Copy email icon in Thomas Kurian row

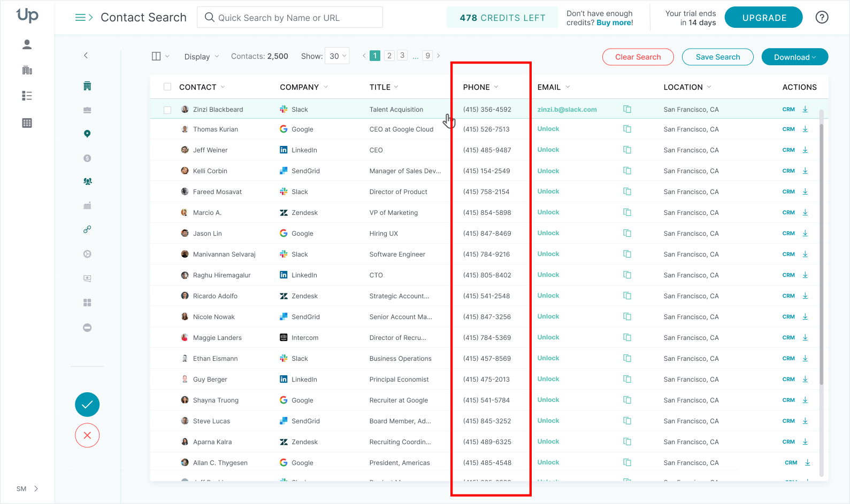pyautogui.click(x=627, y=129)
